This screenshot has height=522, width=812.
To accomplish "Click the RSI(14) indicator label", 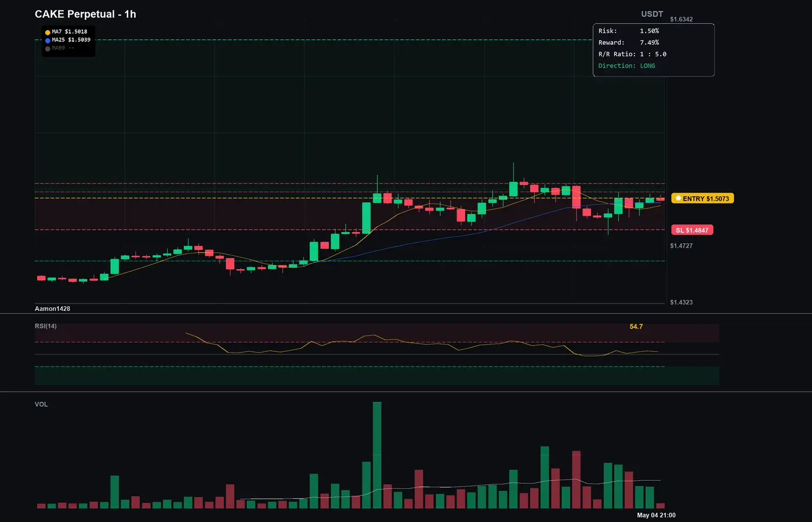I will tap(46, 326).
